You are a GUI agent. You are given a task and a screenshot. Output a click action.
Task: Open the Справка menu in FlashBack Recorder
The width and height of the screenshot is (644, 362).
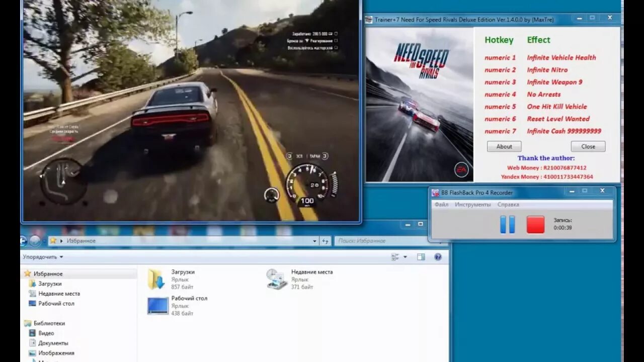point(508,205)
